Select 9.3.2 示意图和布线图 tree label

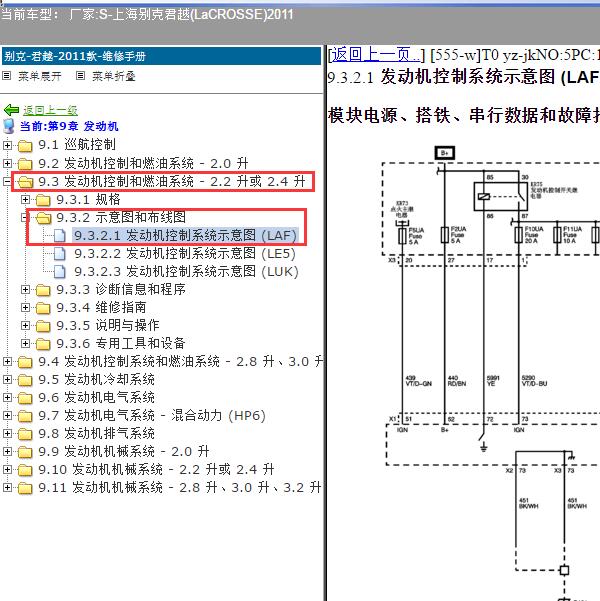(121, 217)
